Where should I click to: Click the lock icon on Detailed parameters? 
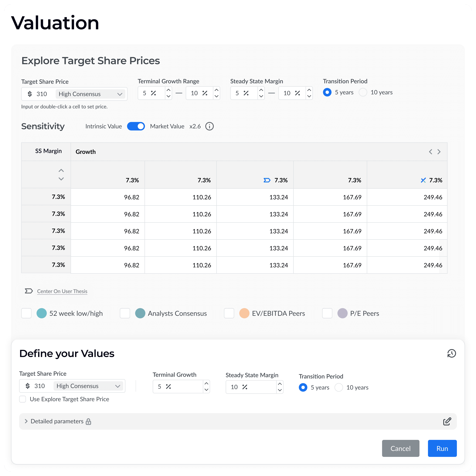89,422
